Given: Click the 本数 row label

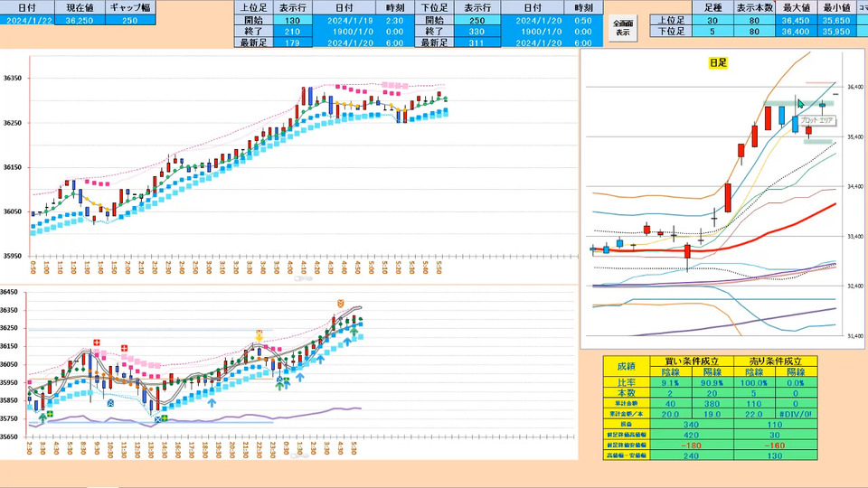Looking at the screenshot, I should pyautogui.click(x=626, y=393).
